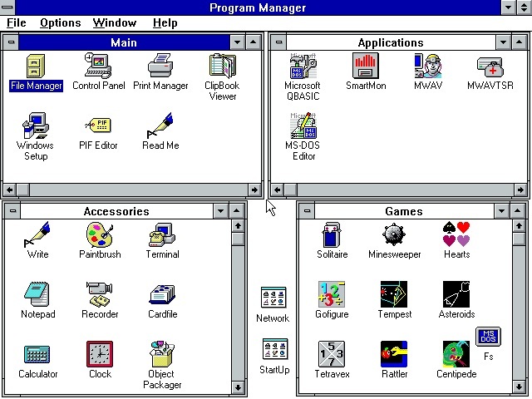Open the Cardfile icon
Image resolution: width=532 pixels, height=399 pixels.
click(x=162, y=294)
